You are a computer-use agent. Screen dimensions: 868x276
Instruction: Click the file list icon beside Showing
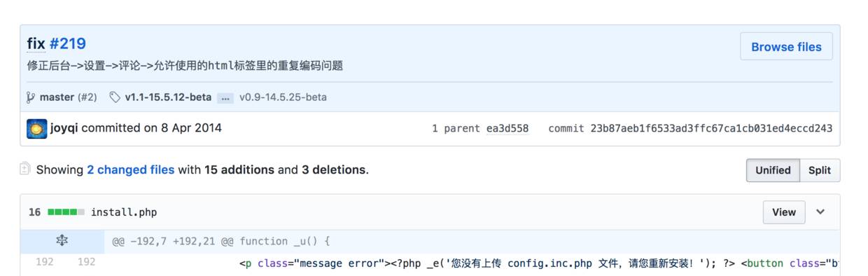(25, 169)
